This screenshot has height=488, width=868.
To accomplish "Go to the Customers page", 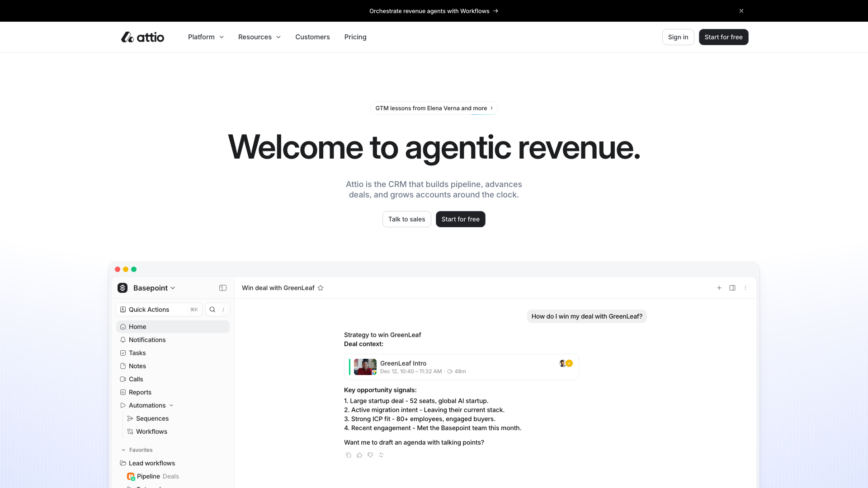I will [312, 37].
